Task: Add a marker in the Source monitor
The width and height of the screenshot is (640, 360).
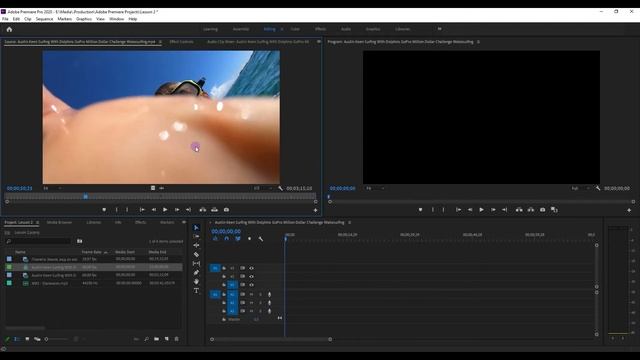Action: [104, 210]
